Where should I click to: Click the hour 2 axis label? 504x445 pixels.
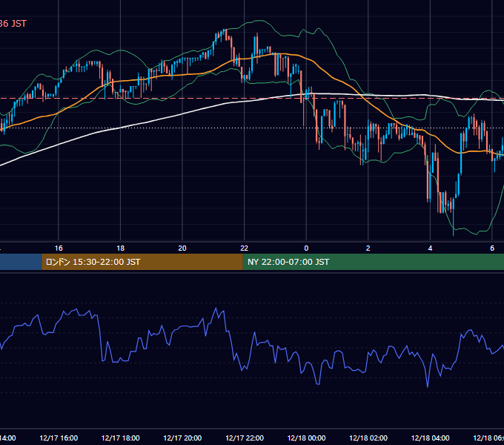pyautogui.click(x=368, y=248)
